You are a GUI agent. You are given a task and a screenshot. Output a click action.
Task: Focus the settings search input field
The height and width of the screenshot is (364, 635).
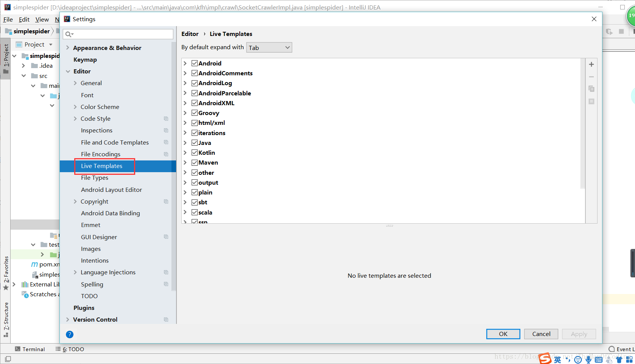tap(118, 34)
